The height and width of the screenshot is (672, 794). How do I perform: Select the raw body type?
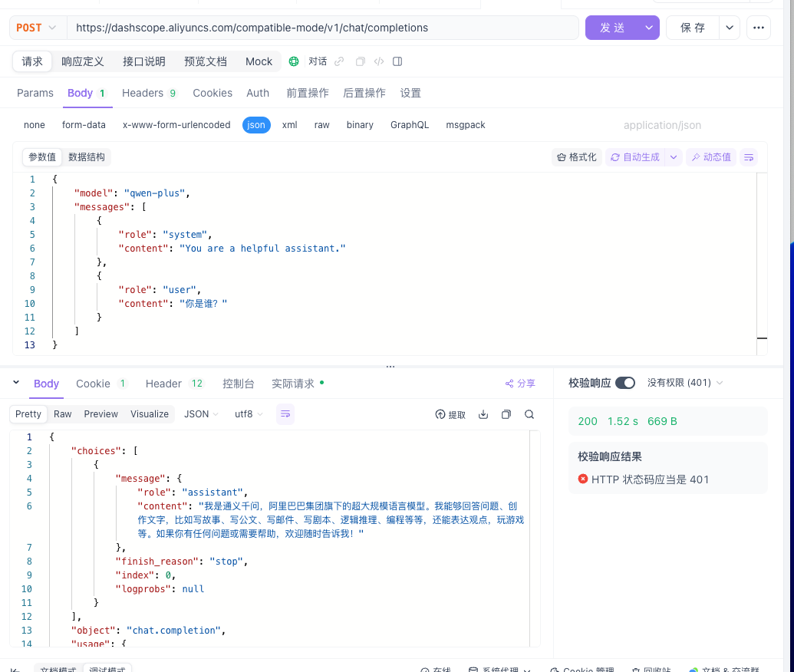321,125
